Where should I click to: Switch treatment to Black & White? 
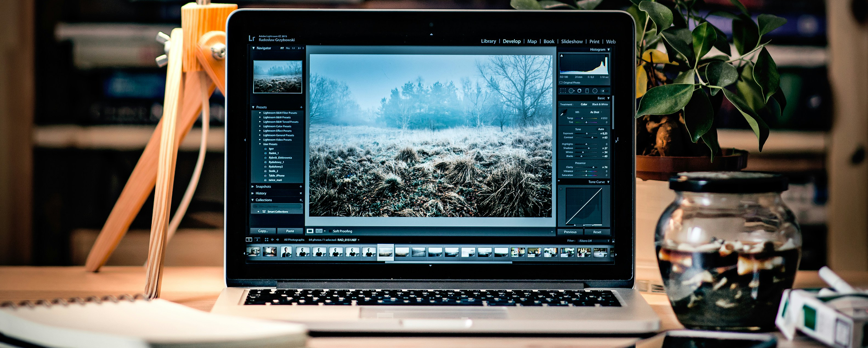coord(600,105)
